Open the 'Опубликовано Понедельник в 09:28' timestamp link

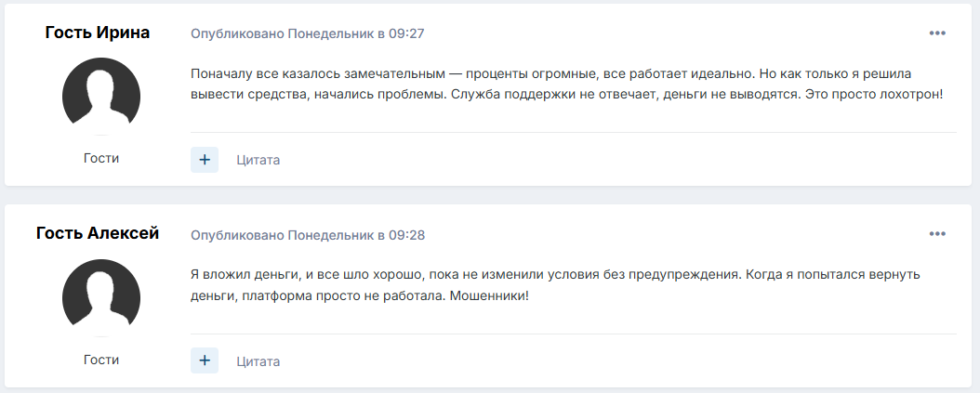click(x=308, y=234)
